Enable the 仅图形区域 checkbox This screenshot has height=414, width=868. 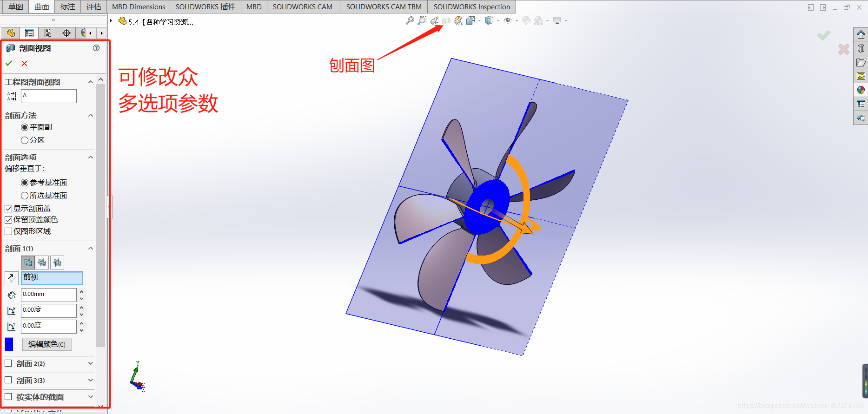click(x=8, y=231)
